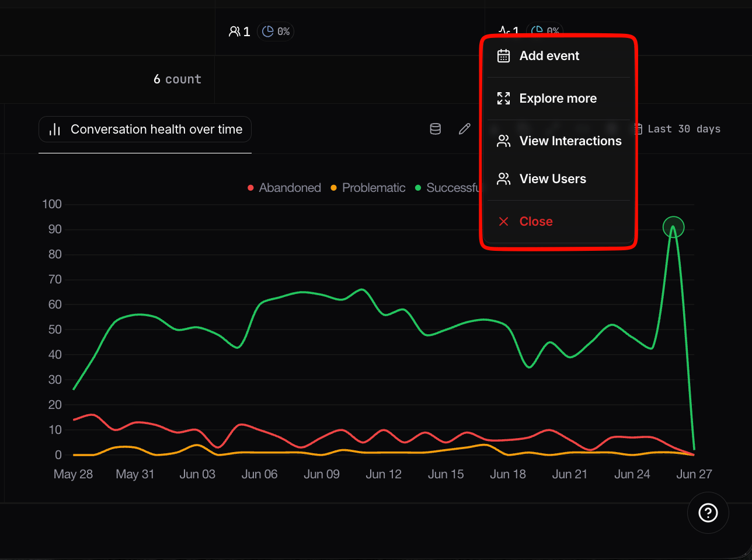Toggle the Abandoned legend series

(284, 188)
